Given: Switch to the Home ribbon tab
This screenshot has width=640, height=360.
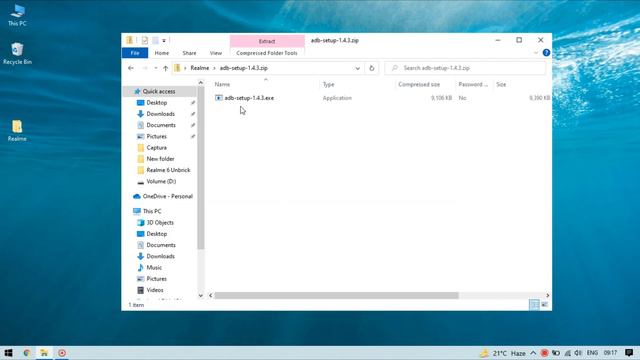Looking at the screenshot, I should click(162, 53).
